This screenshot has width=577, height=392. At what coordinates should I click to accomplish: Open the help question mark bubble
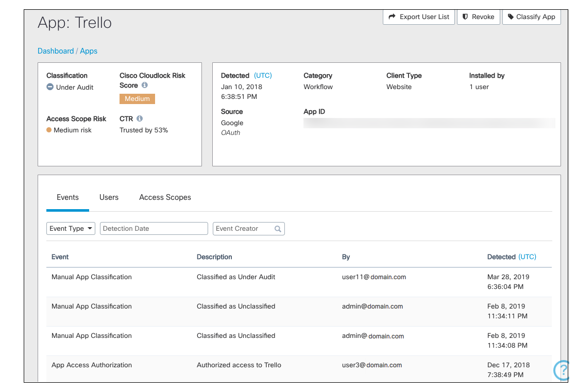562,370
